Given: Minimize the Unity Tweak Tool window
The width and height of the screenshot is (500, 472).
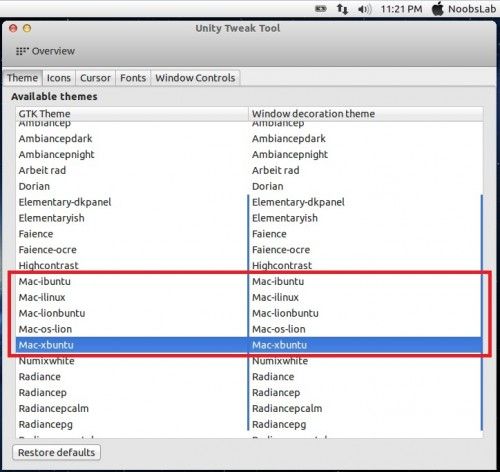Looking at the screenshot, I should pos(27,28).
